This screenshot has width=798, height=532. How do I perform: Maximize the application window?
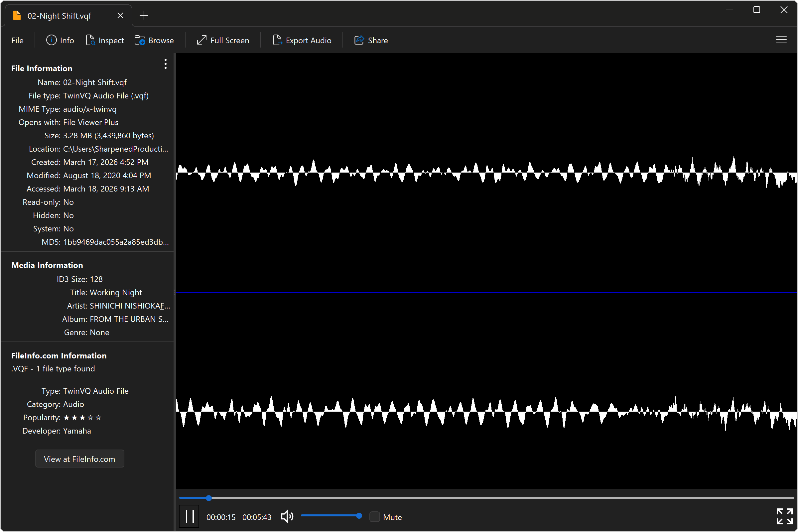[x=757, y=10]
